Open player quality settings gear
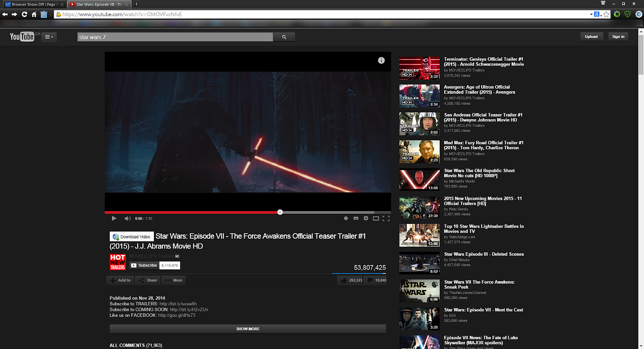The width and height of the screenshot is (644, 349). [x=366, y=218]
